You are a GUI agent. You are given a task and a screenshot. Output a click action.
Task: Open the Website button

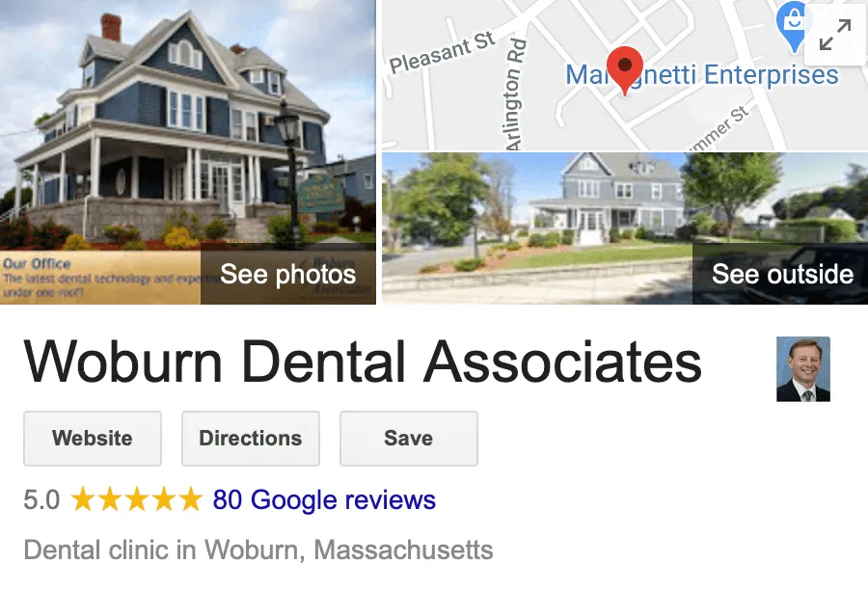[x=93, y=439]
